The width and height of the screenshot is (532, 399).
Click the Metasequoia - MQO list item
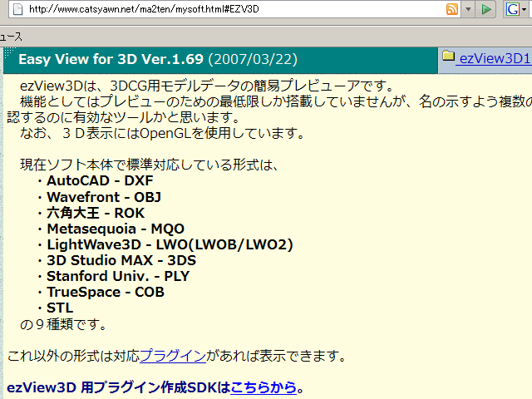pyautogui.click(x=116, y=229)
